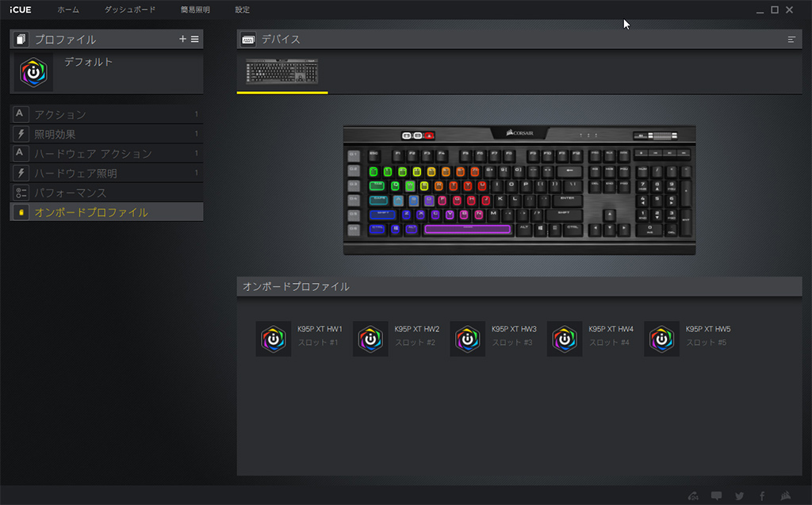Maximize the iCUE window
Image resolution: width=812 pixels, height=505 pixels.
(774, 10)
